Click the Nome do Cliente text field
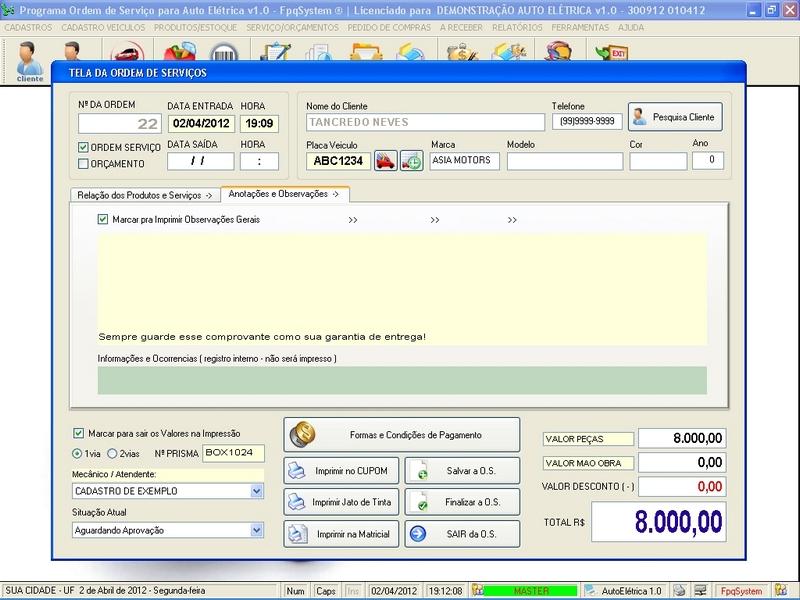 [421, 122]
